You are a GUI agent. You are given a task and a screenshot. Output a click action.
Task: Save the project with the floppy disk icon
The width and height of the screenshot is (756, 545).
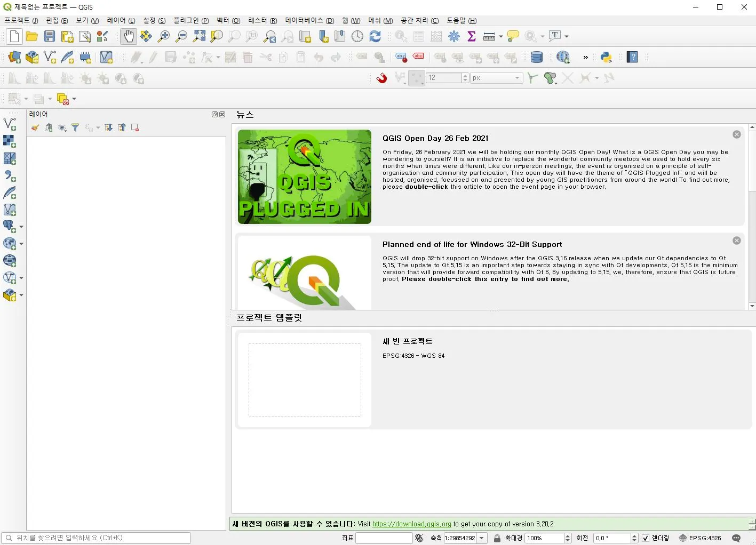pyautogui.click(x=50, y=36)
